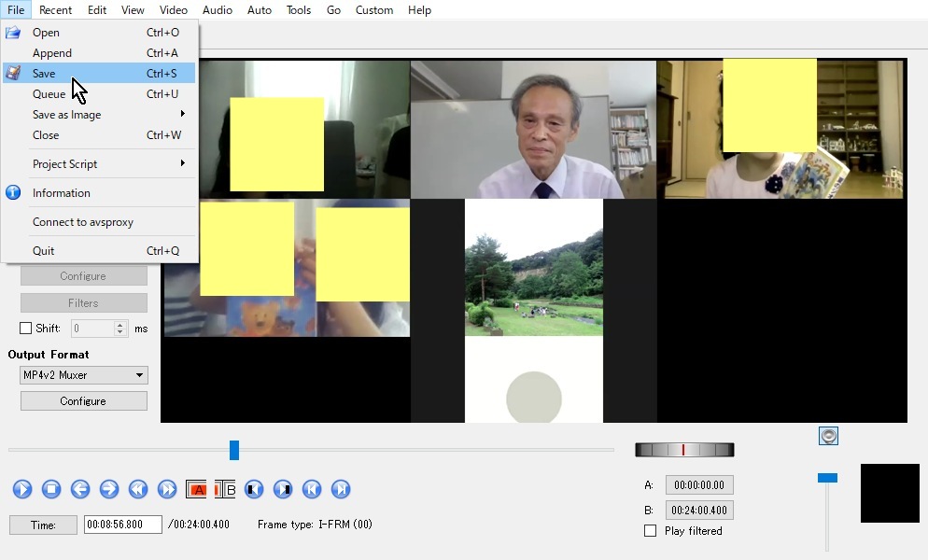Viewport: 928px width, 560px height.
Task: Open the Tools menu
Action: pos(299,10)
